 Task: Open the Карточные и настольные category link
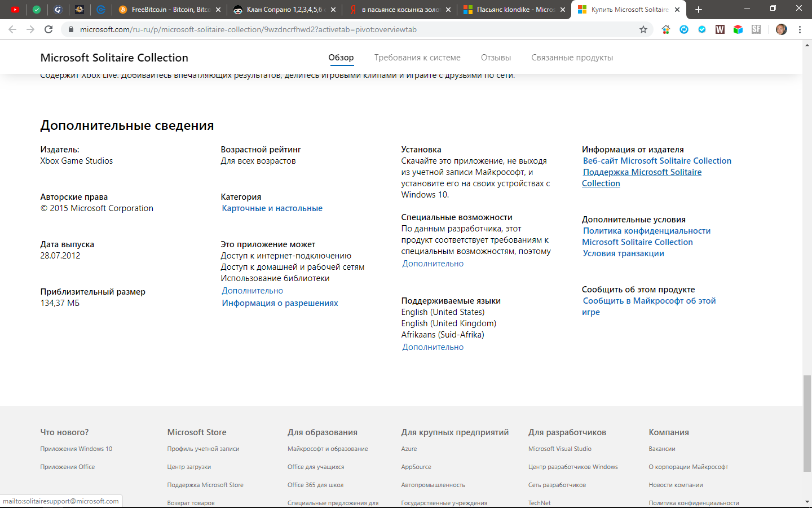click(x=272, y=208)
